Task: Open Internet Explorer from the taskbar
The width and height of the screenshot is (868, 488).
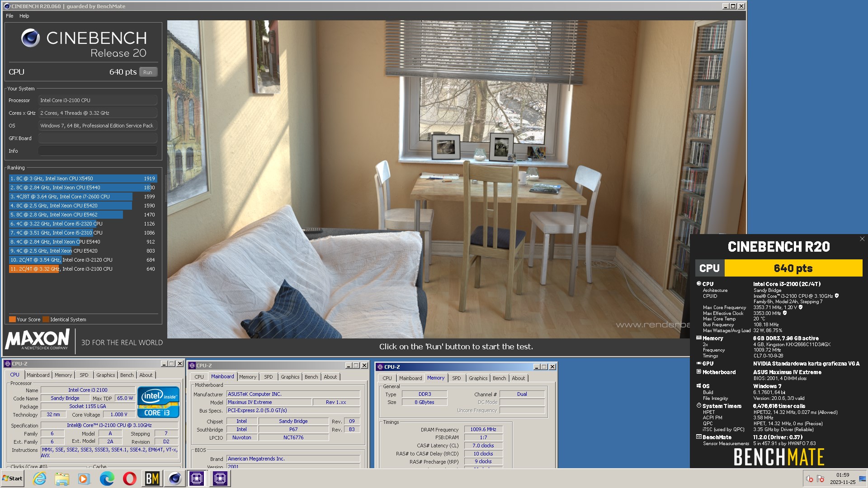Action: point(39,479)
